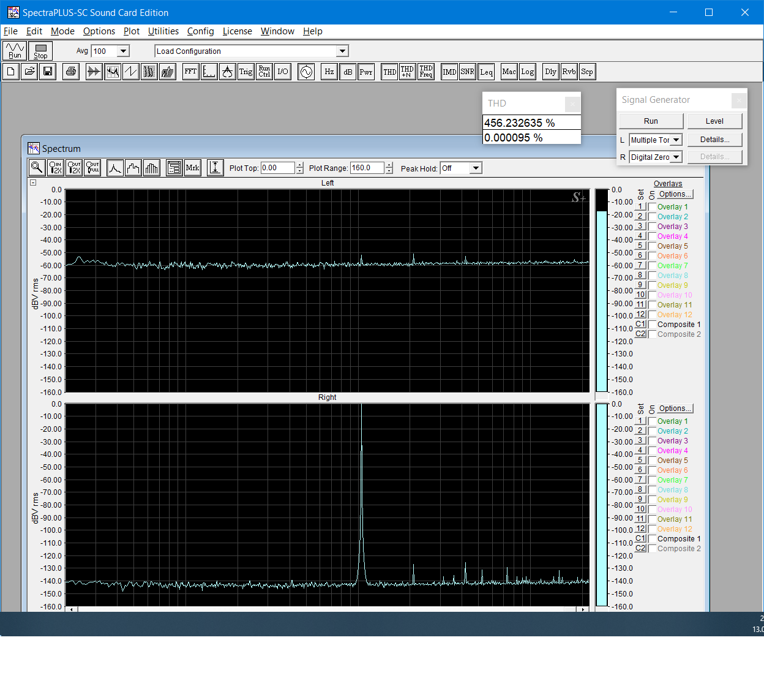Expand the Peak Hold dropdown

point(476,168)
